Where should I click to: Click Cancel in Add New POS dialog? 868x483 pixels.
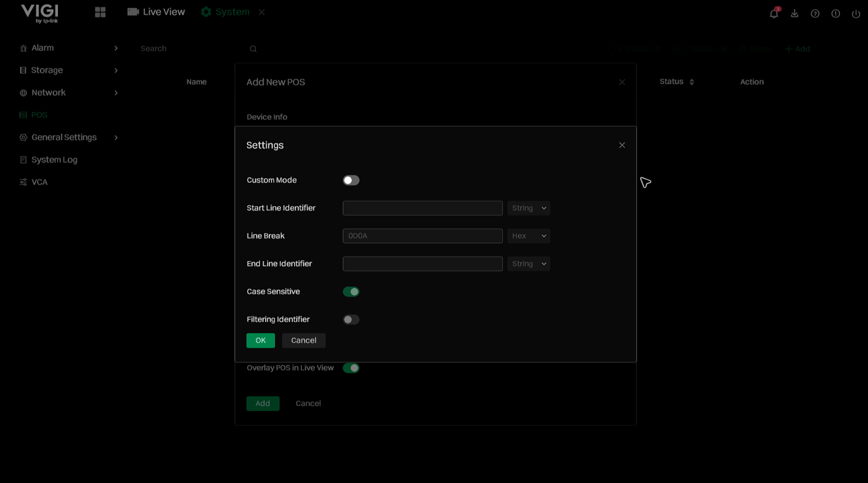308,403
